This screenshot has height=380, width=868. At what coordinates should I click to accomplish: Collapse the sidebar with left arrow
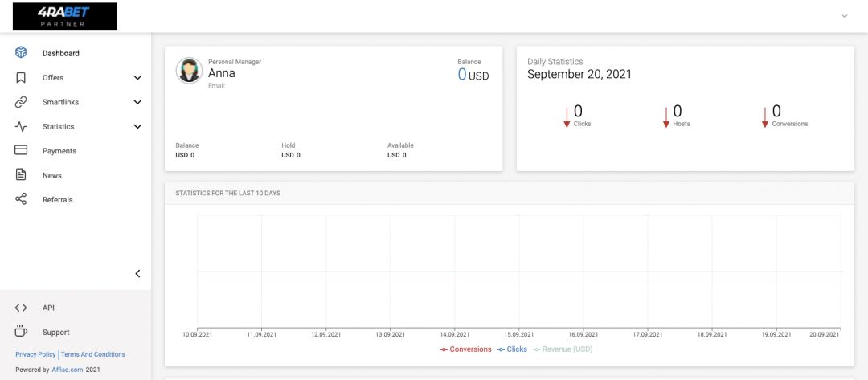tap(137, 274)
